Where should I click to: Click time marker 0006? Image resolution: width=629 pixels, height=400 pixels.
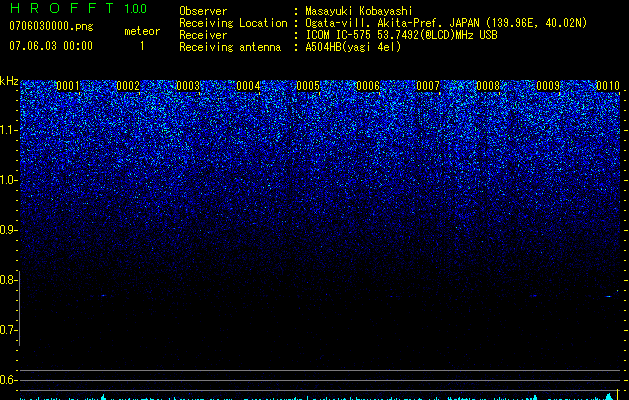[368, 86]
